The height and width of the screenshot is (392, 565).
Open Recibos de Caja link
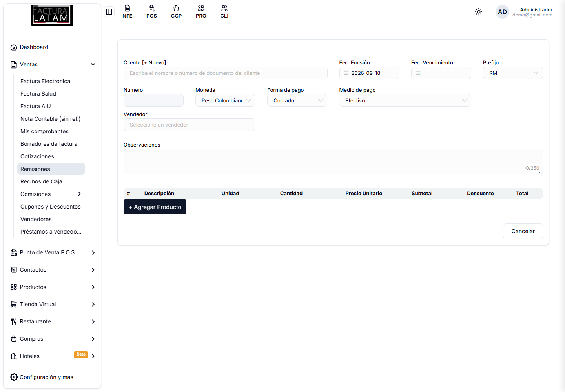pyautogui.click(x=41, y=181)
